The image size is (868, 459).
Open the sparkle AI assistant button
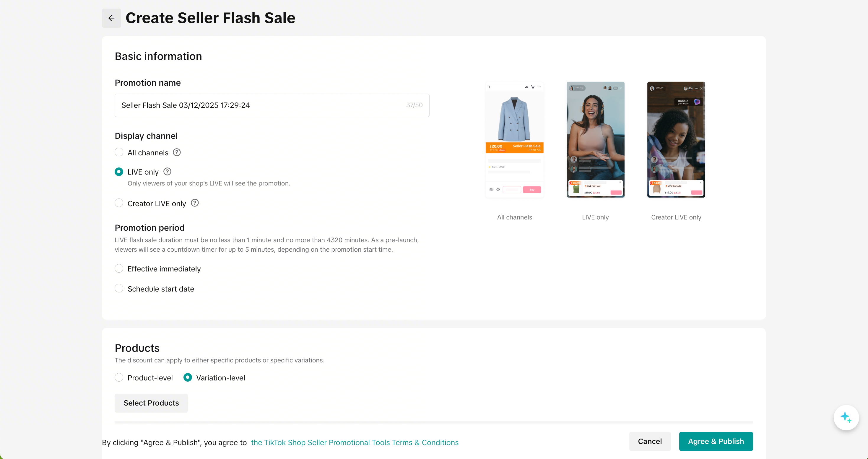(x=846, y=417)
